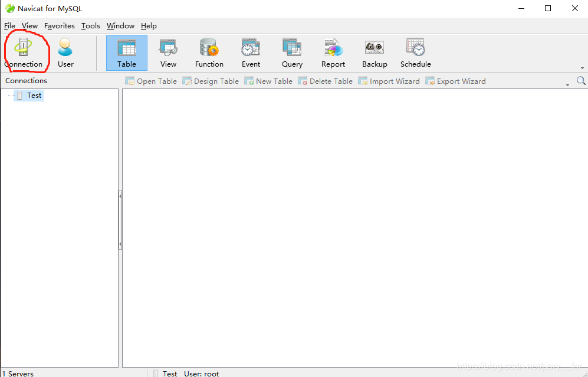The height and width of the screenshot is (377, 588).
Task: Open the Schedule toolbar icon
Action: [416, 53]
